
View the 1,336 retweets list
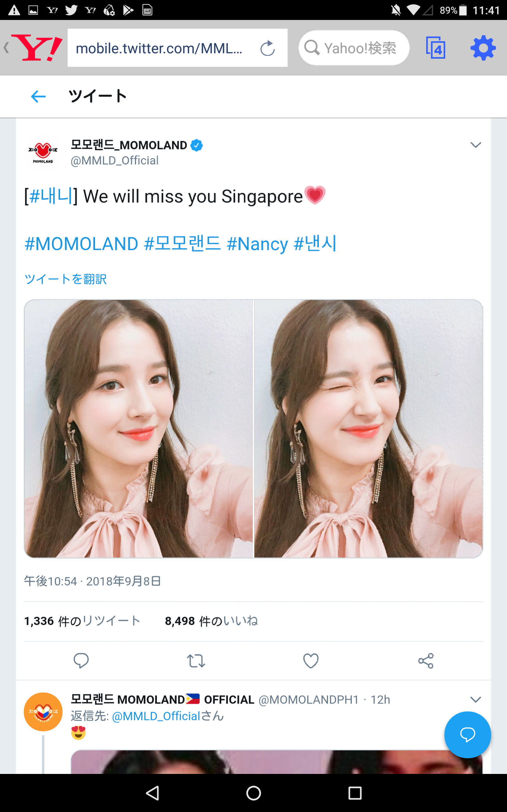(x=82, y=621)
